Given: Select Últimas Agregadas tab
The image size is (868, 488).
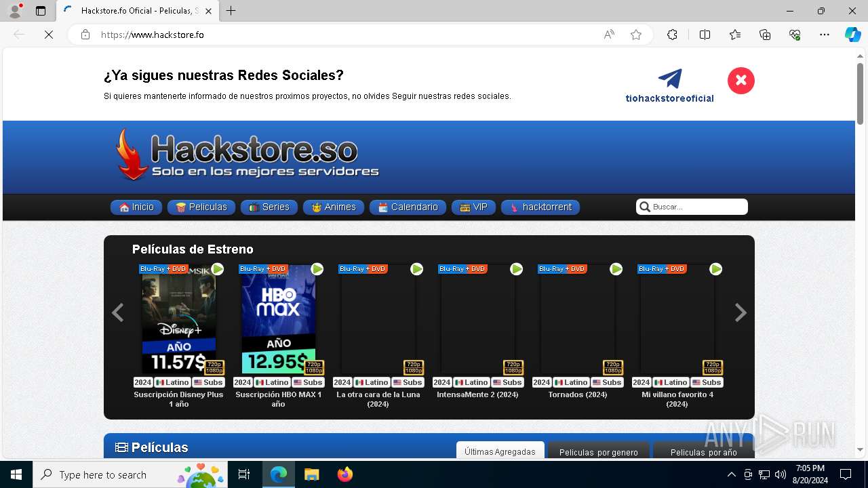Looking at the screenshot, I should [500, 451].
